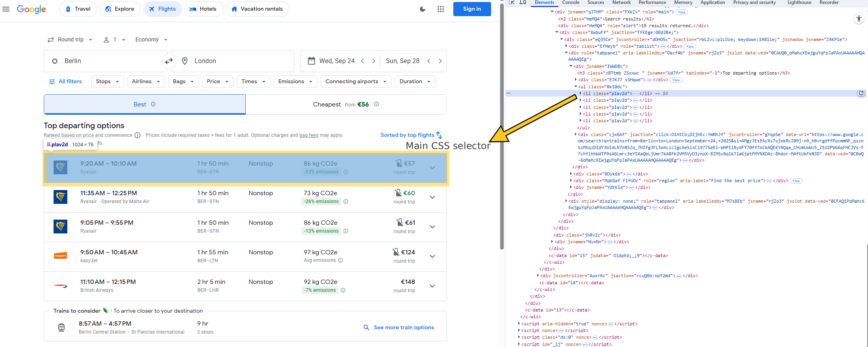Click the British Airways airline logo
Image resolution: width=868 pixels, height=347 pixels.
coord(61,285)
